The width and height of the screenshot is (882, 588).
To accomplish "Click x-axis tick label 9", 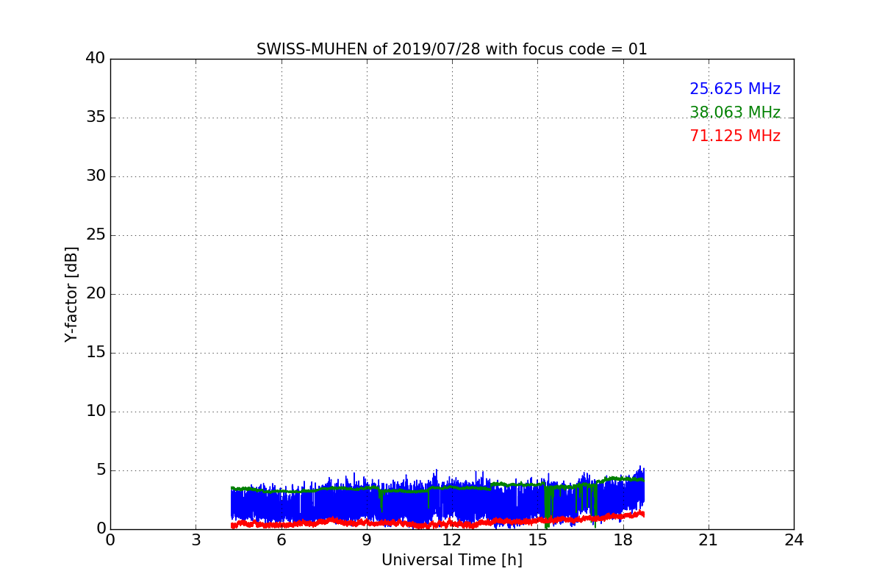I will coord(366,540).
